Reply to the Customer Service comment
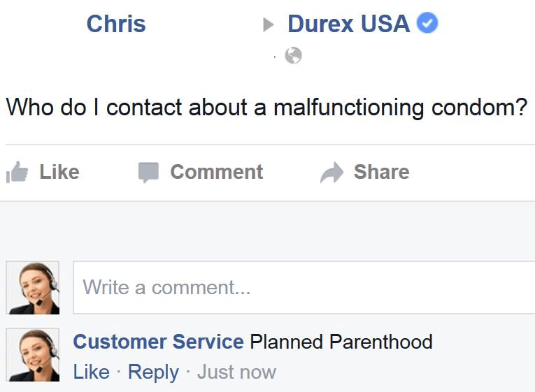This screenshot has height=392, width=535. (153, 373)
